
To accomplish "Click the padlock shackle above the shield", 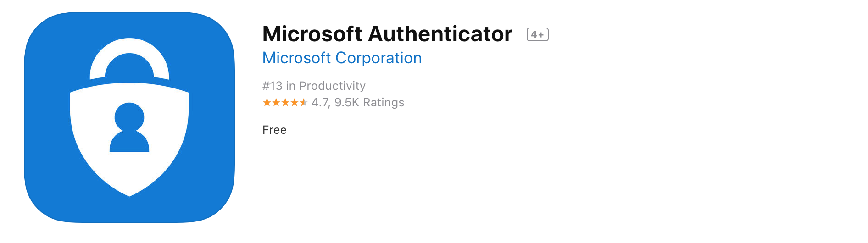I will 129,51.
